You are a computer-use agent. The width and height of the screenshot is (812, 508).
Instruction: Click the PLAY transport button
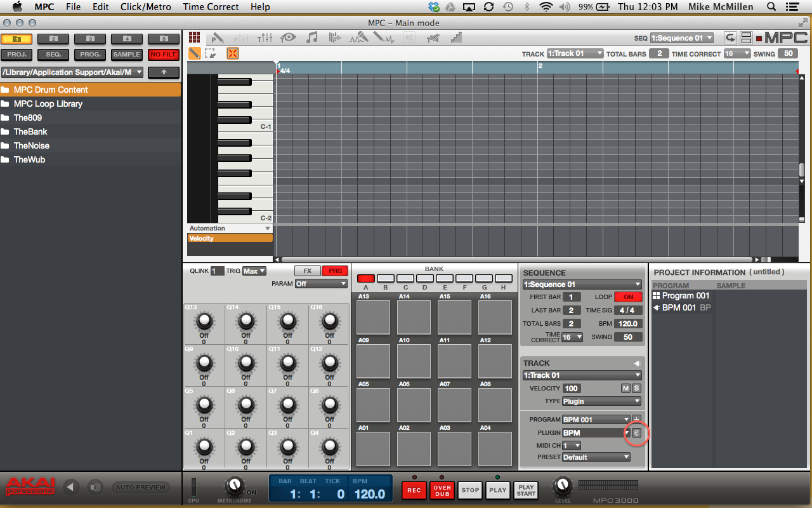[x=498, y=490]
